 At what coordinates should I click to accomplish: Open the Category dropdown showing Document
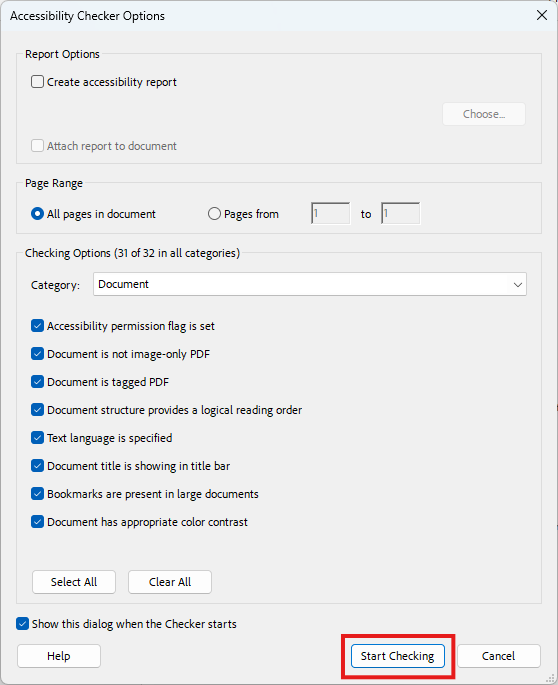point(310,284)
